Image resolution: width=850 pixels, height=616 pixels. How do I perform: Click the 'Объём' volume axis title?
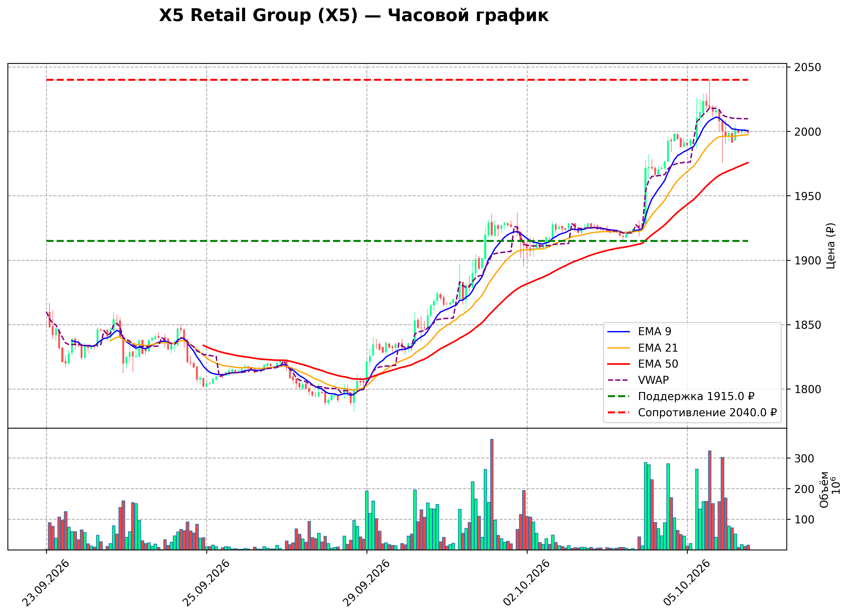coord(824,490)
